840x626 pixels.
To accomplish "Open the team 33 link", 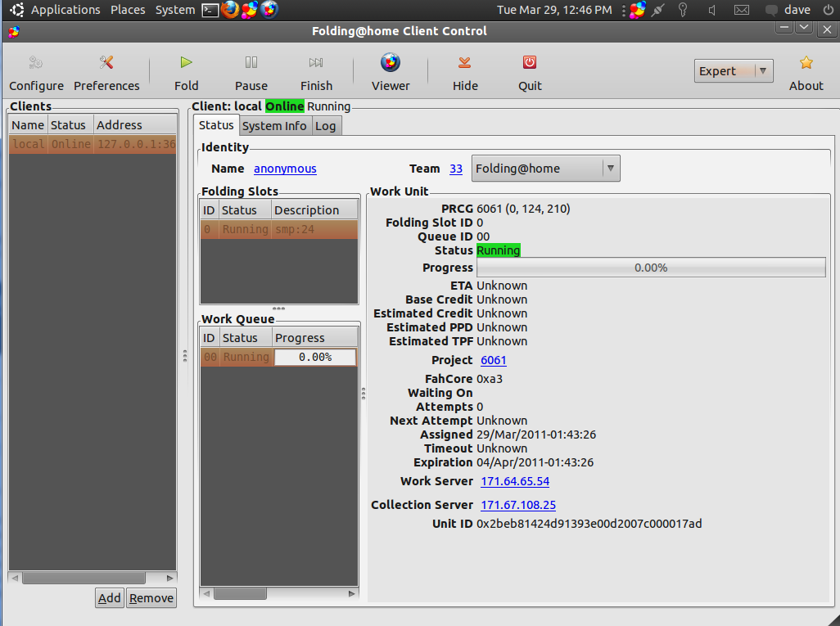I will point(456,169).
